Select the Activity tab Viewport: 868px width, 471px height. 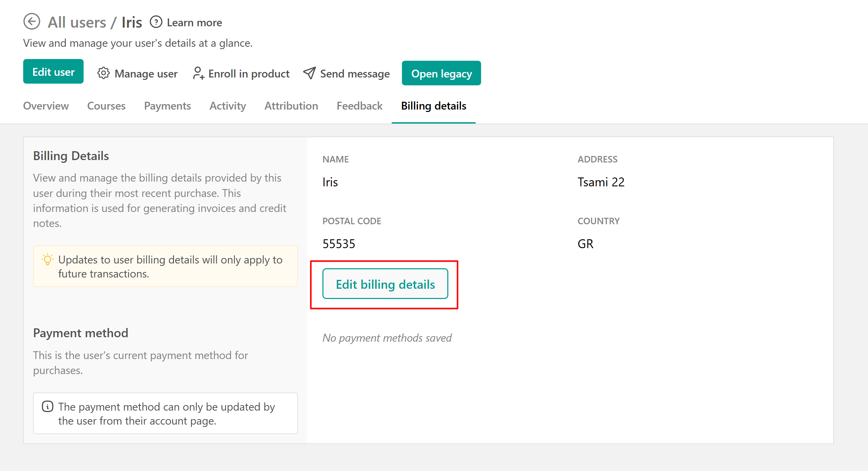pos(228,106)
